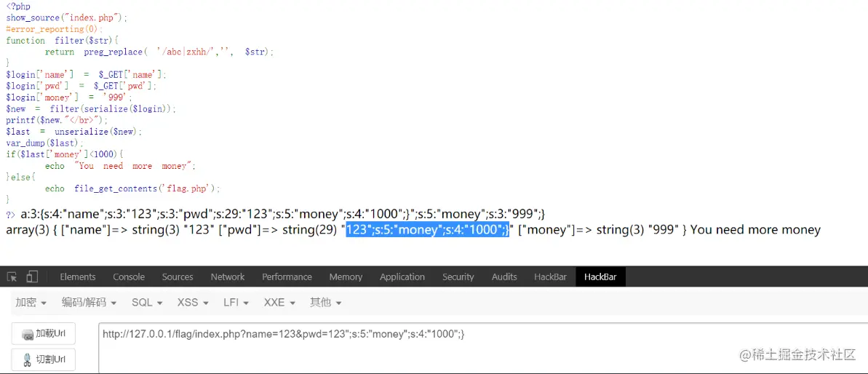Click the 加载Url button
868x374 pixels.
click(x=43, y=333)
